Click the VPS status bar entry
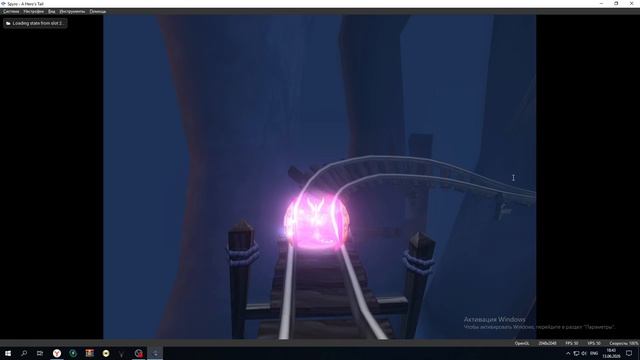Image resolution: width=640 pixels, height=360 pixels. [x=594, y=343]
